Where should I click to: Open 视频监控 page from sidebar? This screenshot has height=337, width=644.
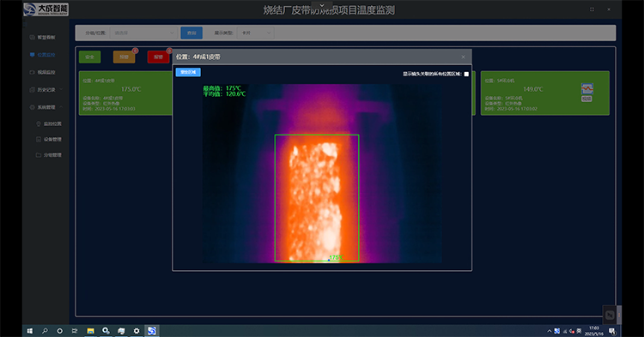[x=43, y=72]
